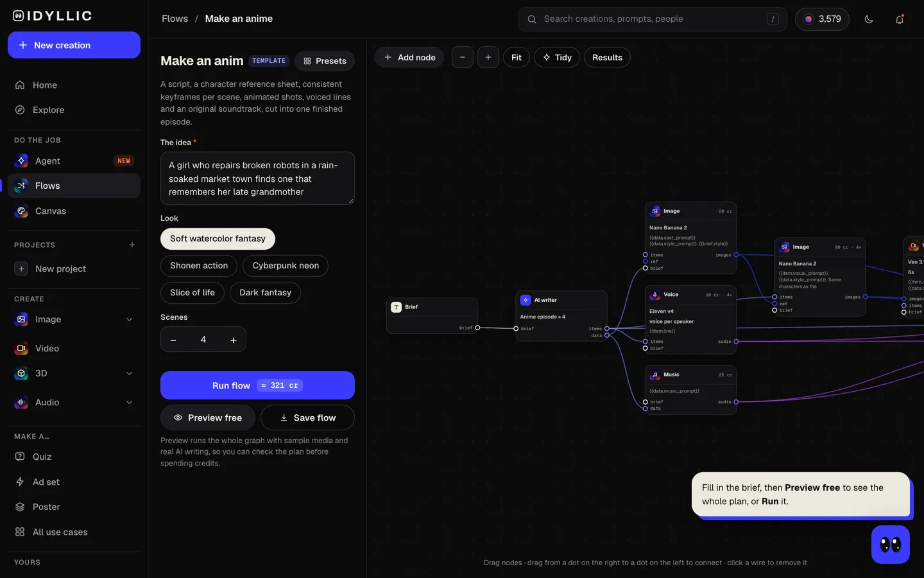This screenshot has width=924, height=578.
Task: Select the Cyberpunk neon look
Action: point(286,266)
